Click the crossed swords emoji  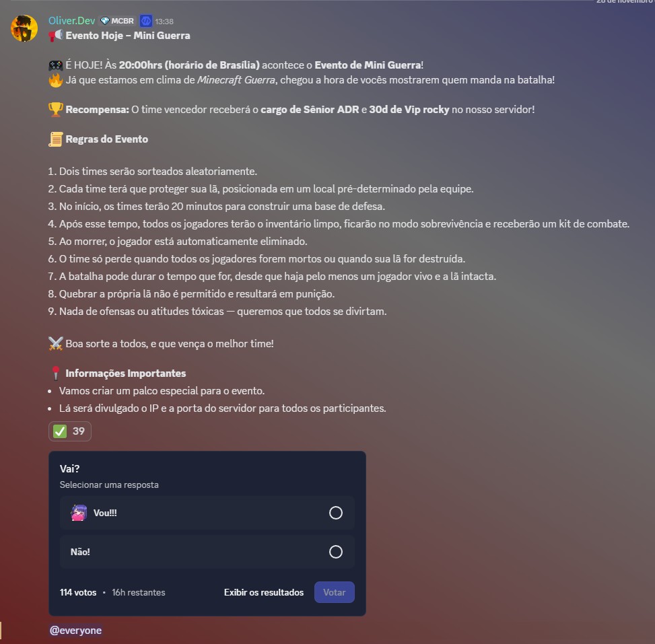(56, 344)
